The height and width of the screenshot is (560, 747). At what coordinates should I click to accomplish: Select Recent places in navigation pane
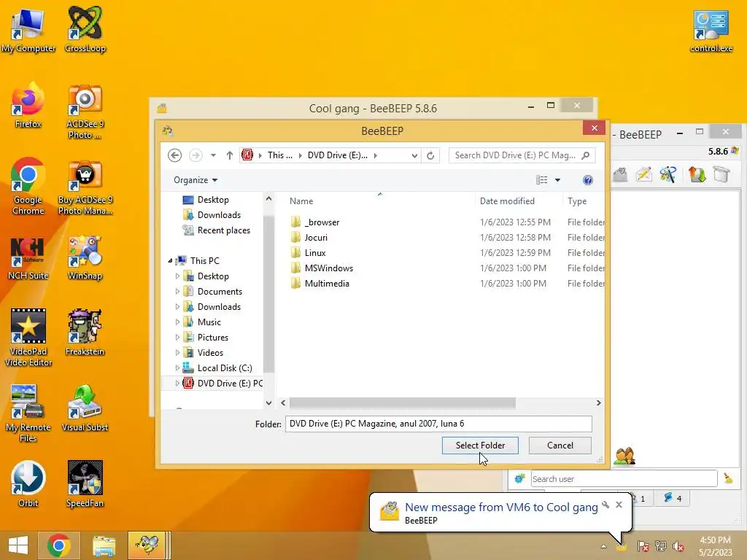tap(223, 230)
